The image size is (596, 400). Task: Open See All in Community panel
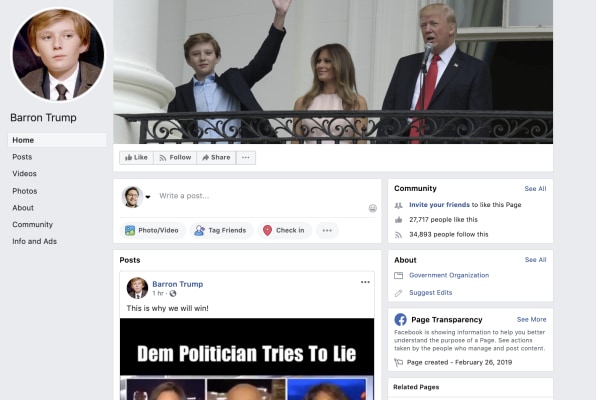(x=535, y=189)
